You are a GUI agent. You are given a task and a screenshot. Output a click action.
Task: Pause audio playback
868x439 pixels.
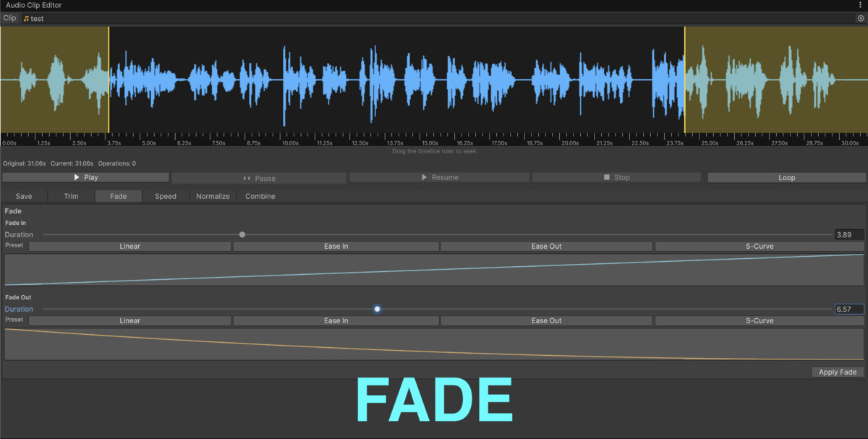click(259, 178)
